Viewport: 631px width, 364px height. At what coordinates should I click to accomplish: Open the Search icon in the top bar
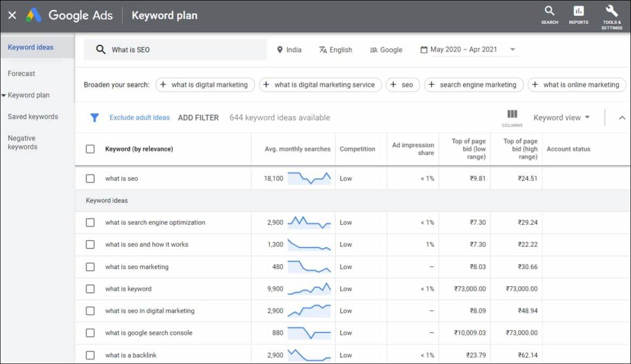point(550,12)
